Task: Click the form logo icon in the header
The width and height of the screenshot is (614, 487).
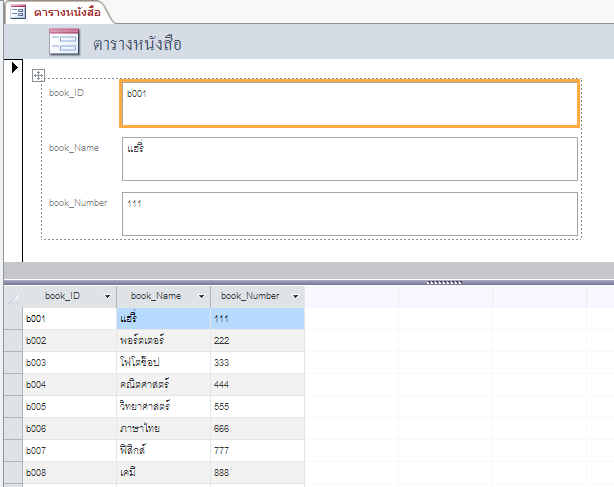Action: tap(64, 43)
